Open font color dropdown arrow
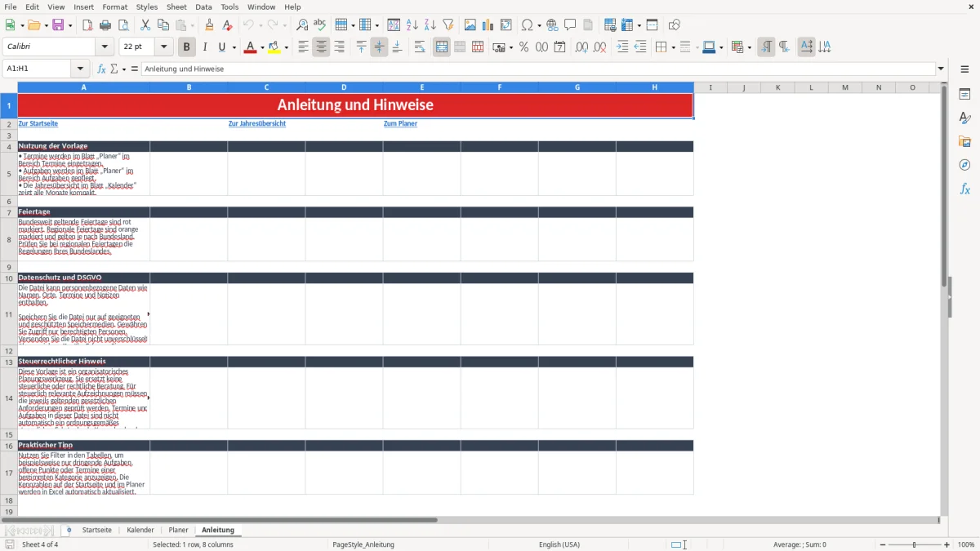 point(261,47)
